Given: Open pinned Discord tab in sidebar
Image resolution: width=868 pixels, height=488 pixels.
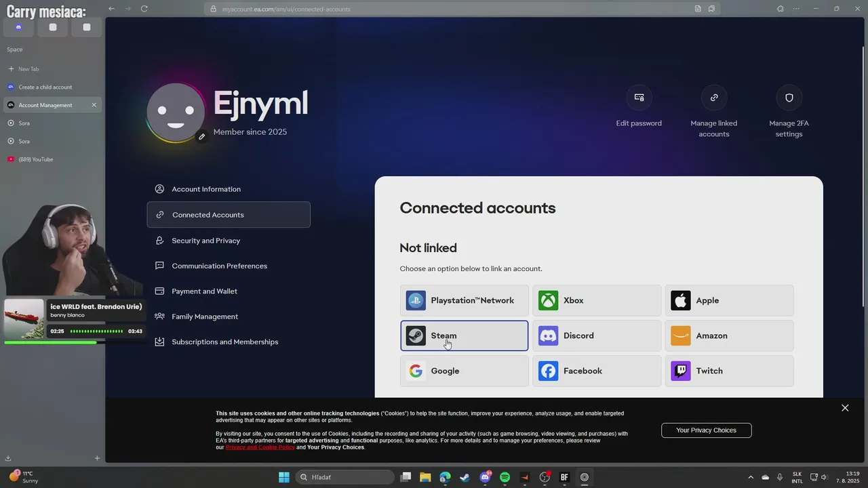Looking at the screenshot, I should click(19, 27).
